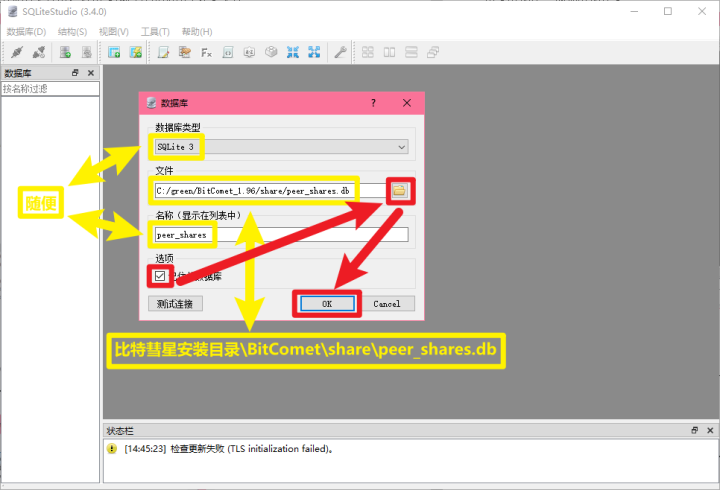This screenshot has height=490, width=720.
Task: Open the 视图(V) menu
Action: coord(114,32)
